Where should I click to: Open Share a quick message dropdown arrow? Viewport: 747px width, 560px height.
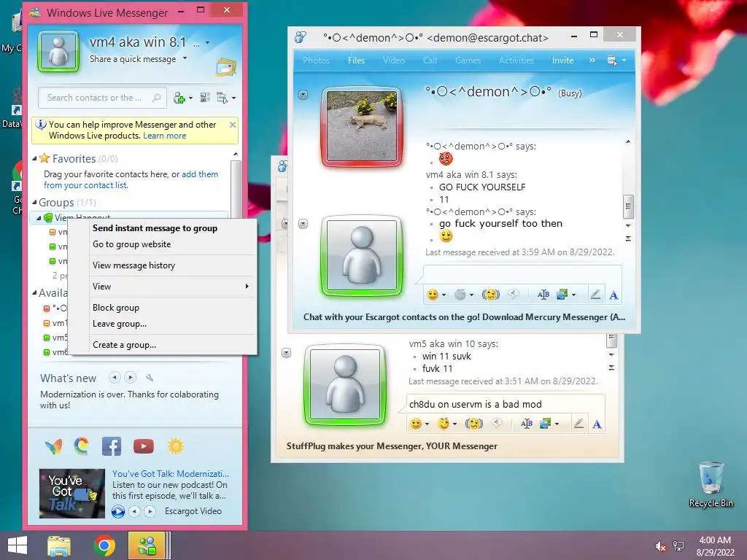[x=185, y=58]
